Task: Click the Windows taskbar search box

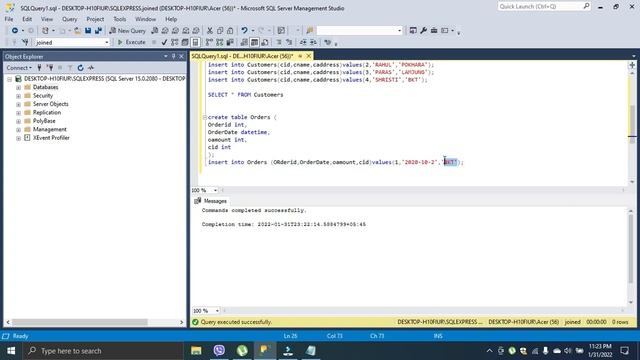Action: [x=103, y=351]
